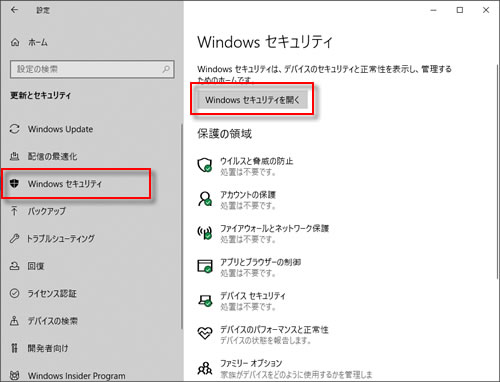Click the main pane vertical scrollbar
Image resolution: width=500 pixels, height=382 pixels.
click(497, 172)
